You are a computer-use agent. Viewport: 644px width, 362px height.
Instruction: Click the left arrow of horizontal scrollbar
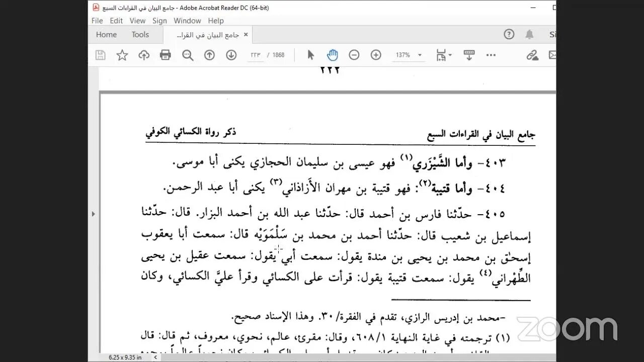(x=155, y=357)
